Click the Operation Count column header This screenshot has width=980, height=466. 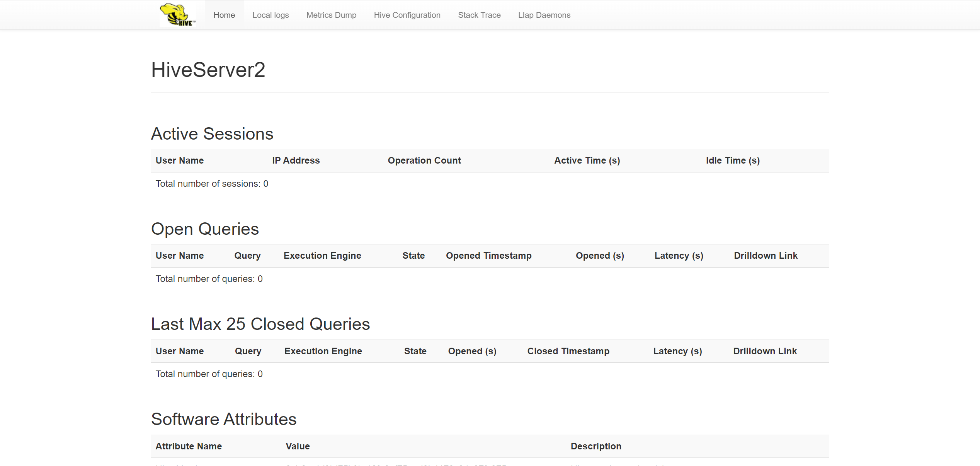tap(424, 160)
